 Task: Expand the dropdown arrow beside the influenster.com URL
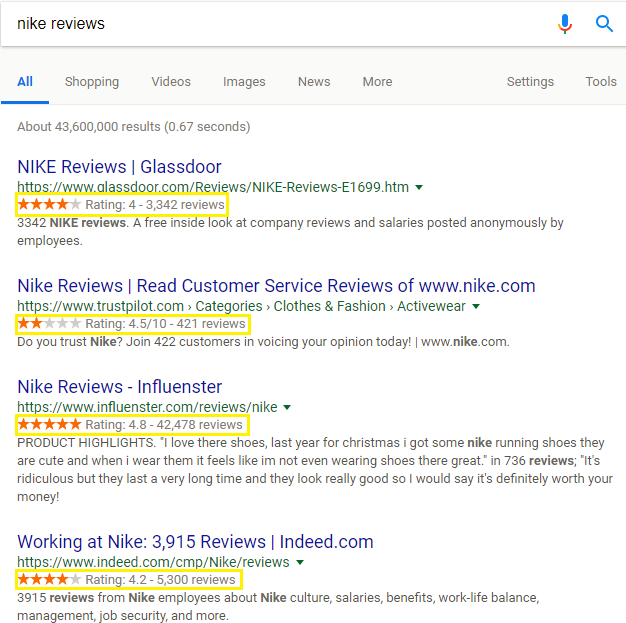(x=287, y=407)
